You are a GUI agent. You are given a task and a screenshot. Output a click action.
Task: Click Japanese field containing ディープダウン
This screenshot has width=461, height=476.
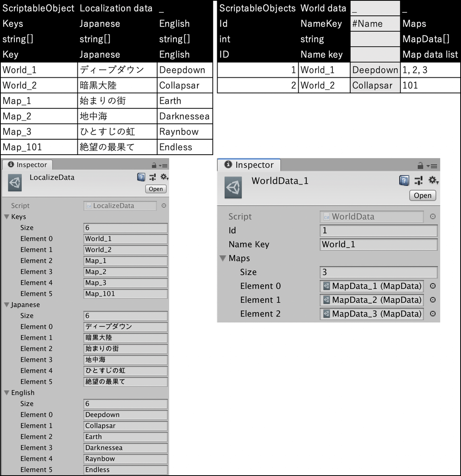pos(125,326)
